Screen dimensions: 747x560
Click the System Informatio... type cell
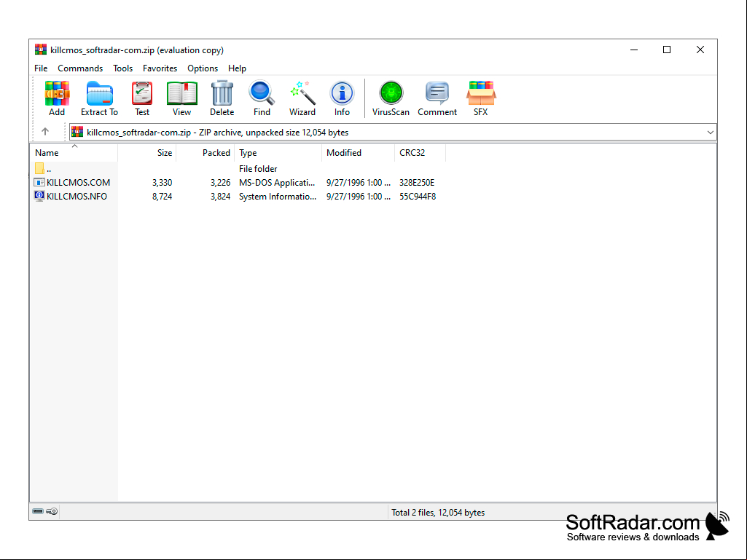pos(277,196)
